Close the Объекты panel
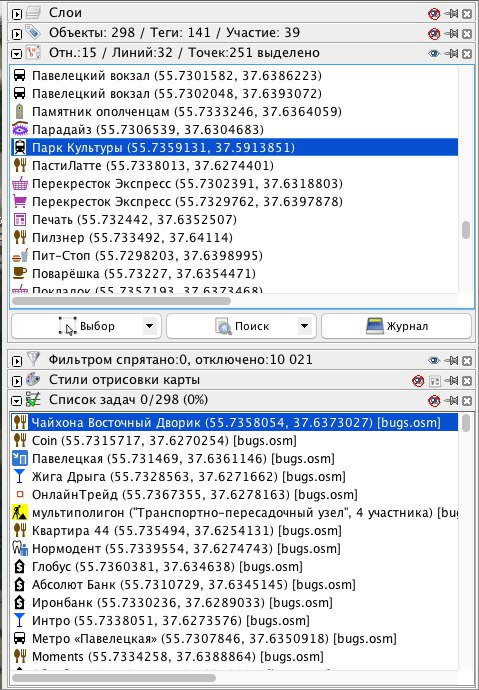The width and height of the screenshot is (479, 690). 467,34
